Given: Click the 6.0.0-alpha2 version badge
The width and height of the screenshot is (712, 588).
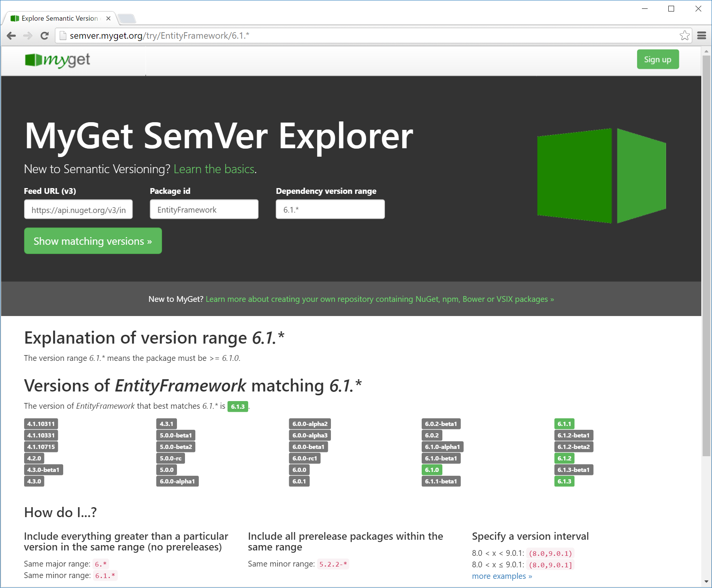Looking at the screenshot, I should (310, 424).
